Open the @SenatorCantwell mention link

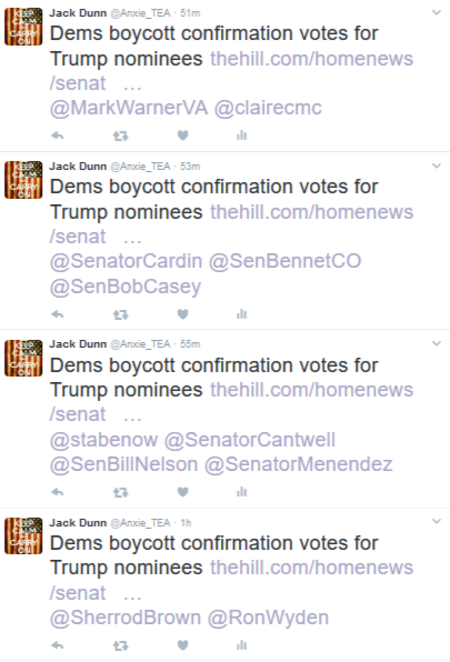point(249,440)
